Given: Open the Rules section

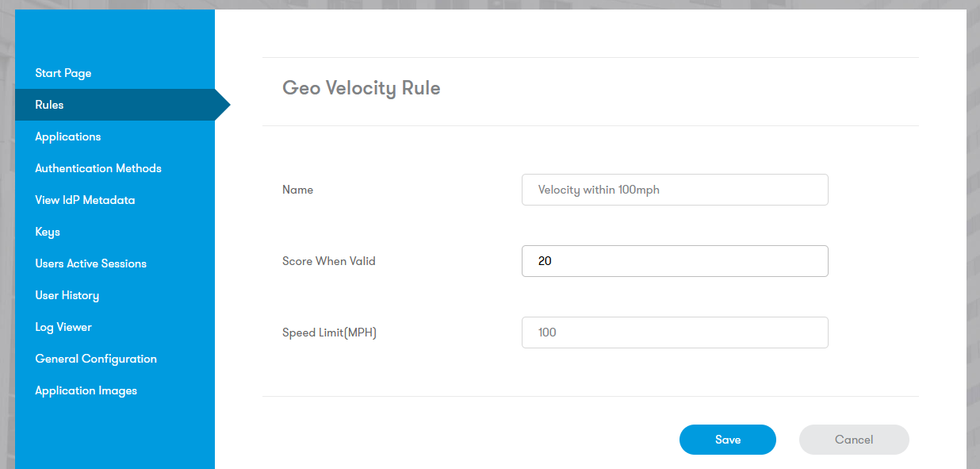Looking at the screenshot, I should pos(49,104).
